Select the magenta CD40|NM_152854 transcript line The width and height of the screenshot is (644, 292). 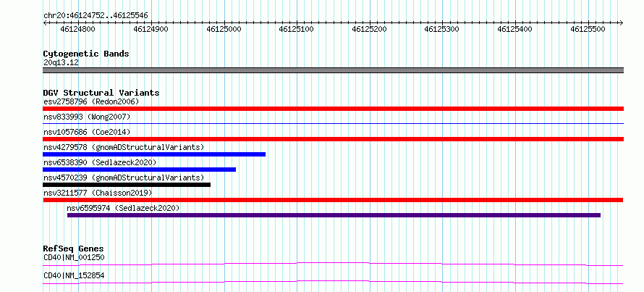[333, 282]
